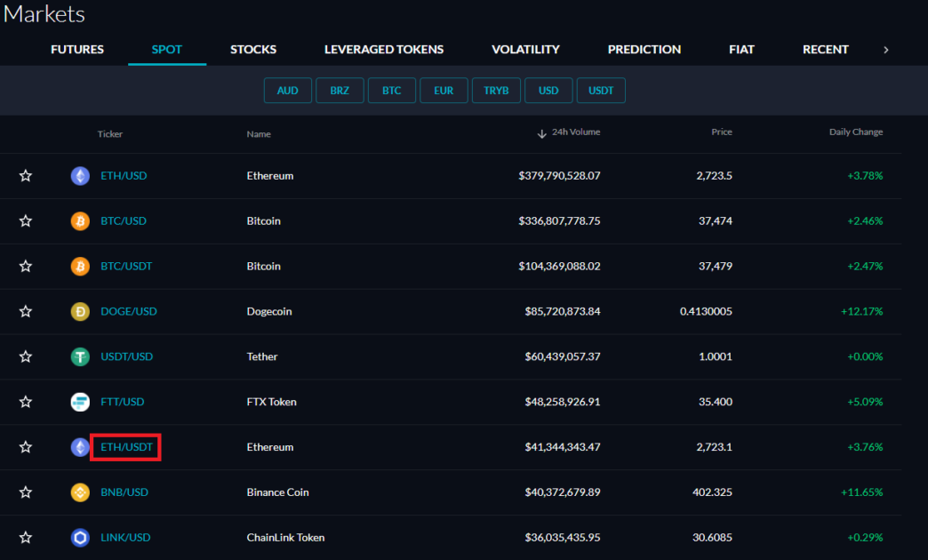Open the BTC/USD ticker link
Image resolution: width=928 pixels, height=560 pixels.
[124, 220]
